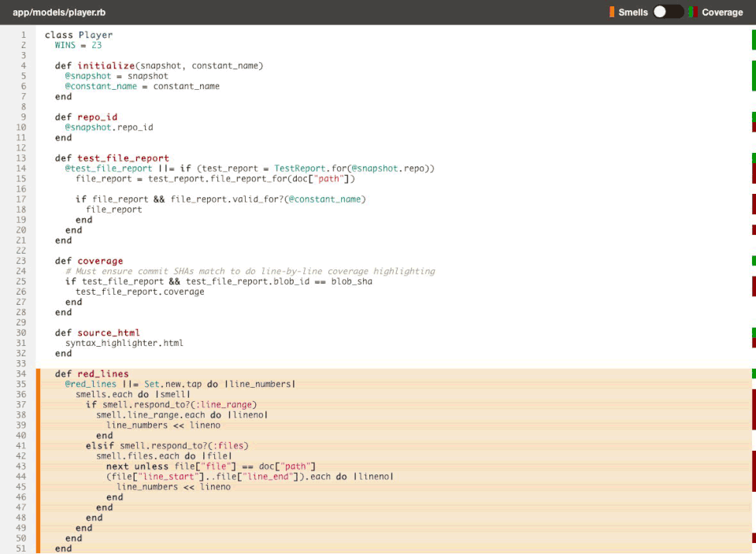Click 'def source_html' method definition
The width and height of the screenshot is (756, 554).
(98, 333)
